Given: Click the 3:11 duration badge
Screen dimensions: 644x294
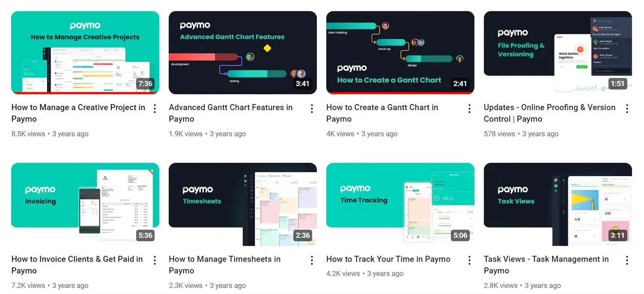Looking at the screenshot, I should (x=618, y=235).
